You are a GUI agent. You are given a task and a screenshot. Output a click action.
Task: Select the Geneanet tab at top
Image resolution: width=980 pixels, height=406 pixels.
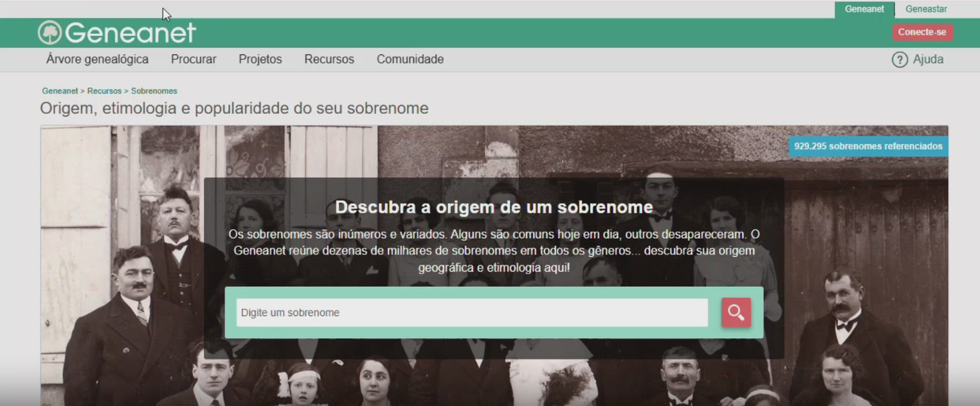pyautogui.click(x=864, y=9)
